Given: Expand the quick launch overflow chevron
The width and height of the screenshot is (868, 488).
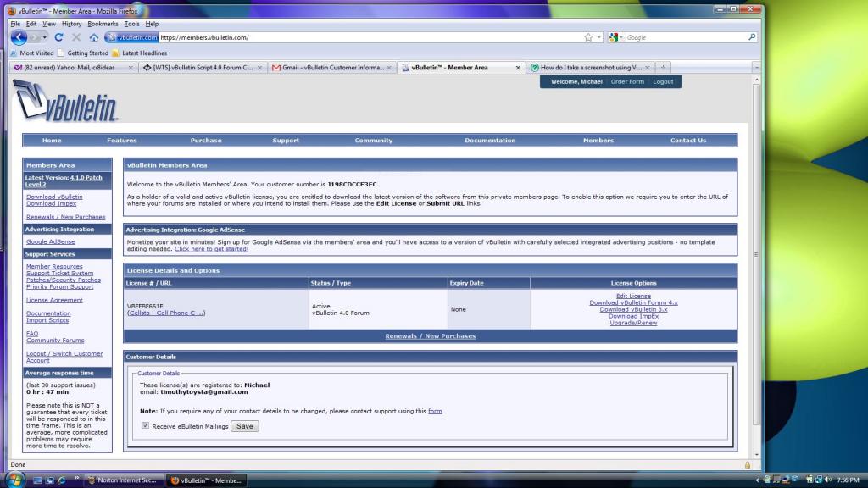Looking at the screenshot, I should 76,478.
